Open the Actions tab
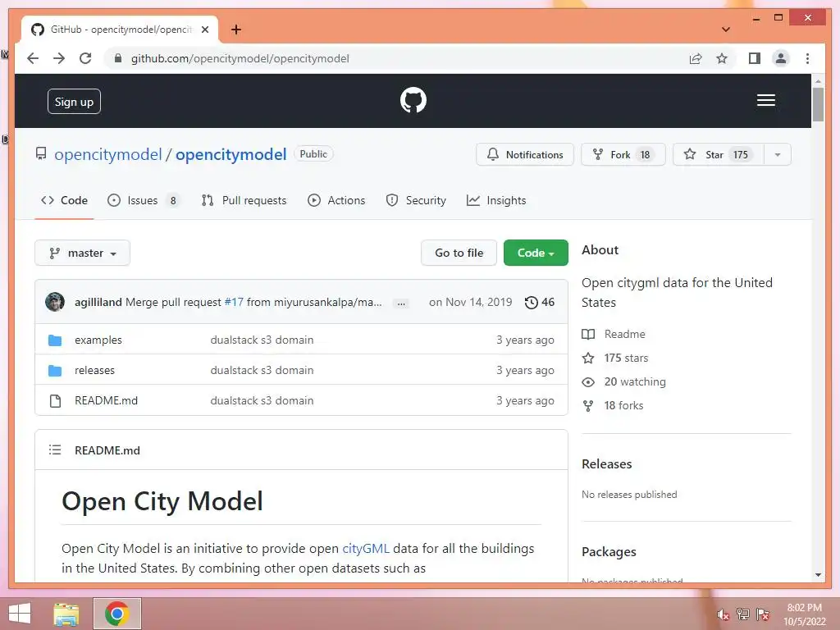The width and height of the screenshot is (840, 630). [x=336, y=200]
